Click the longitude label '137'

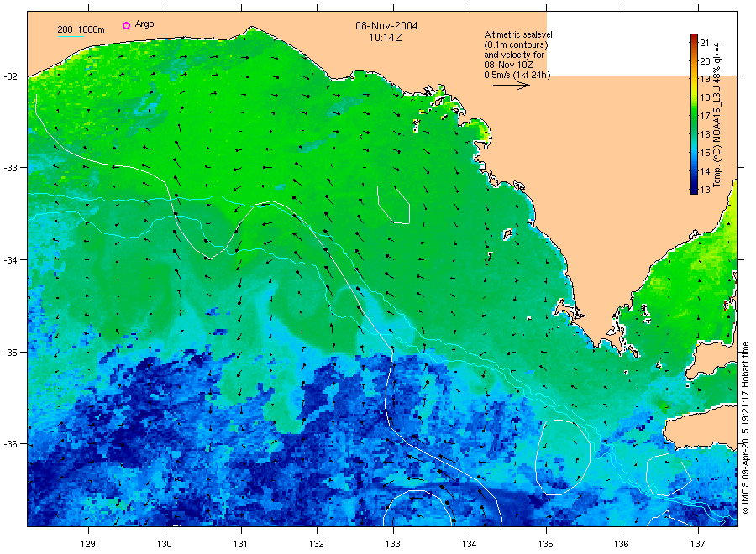coord(698,544)
